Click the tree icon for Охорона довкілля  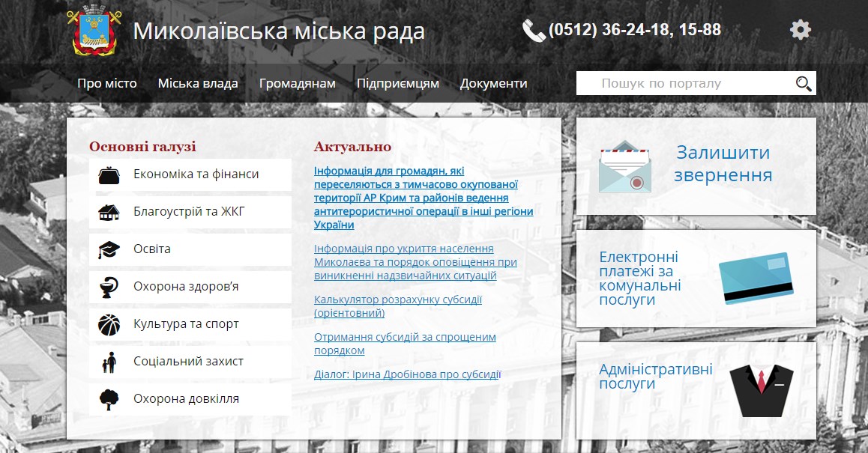pyautogui.click(x=109, y=398)
